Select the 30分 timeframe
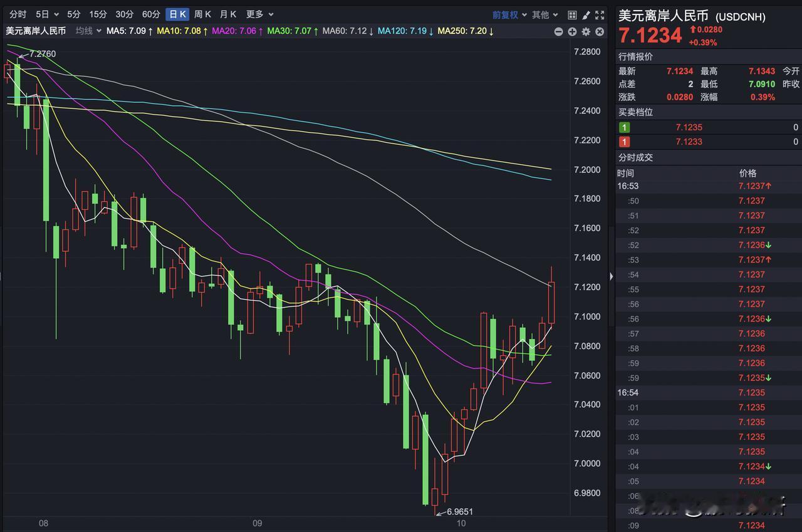 tap(124, 14)
